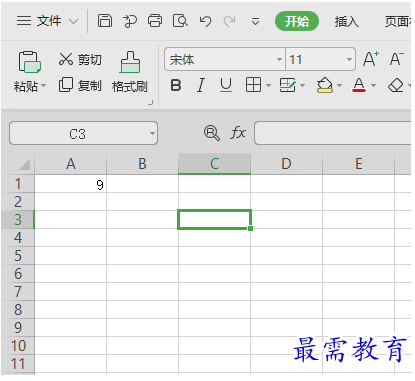This screenshot has width=415, height=381.
Task: Expand font color dropdown arrow
Action: click(x=373, y=86)
